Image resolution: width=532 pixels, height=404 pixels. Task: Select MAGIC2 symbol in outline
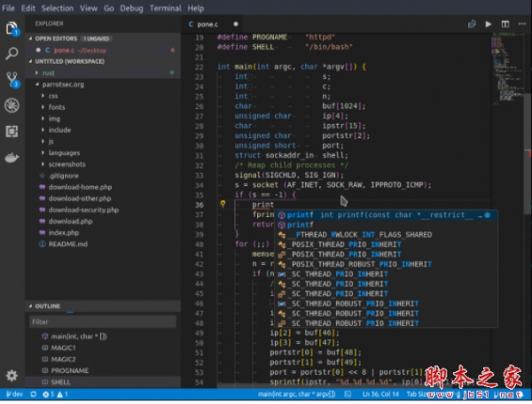pyautogui.click(x=103, y=360)
